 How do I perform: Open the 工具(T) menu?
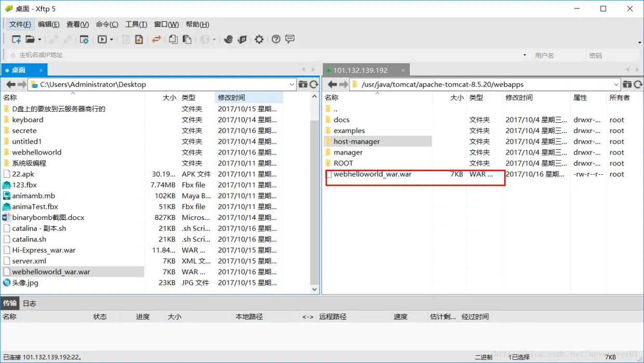click(136, 24)
